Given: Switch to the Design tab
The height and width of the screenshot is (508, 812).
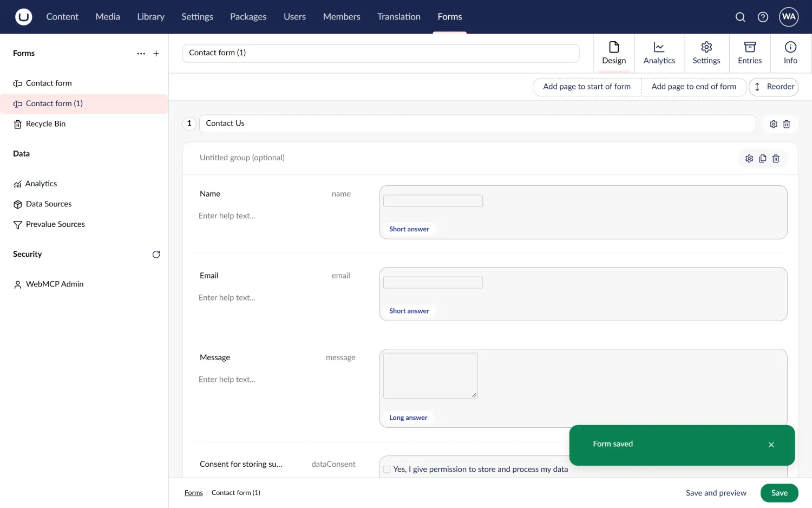Looking at the screenshot, I should tap(614, 53).
